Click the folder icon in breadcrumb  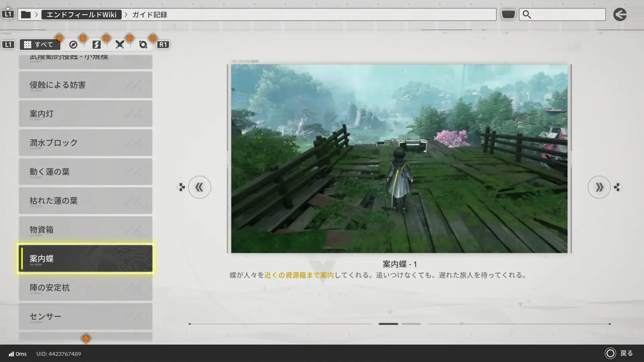[x=26, y=15]
